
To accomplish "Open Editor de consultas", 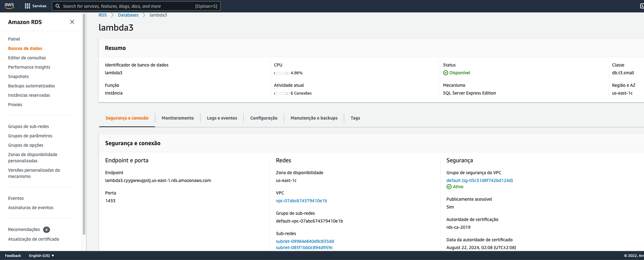I will (27, 58).
